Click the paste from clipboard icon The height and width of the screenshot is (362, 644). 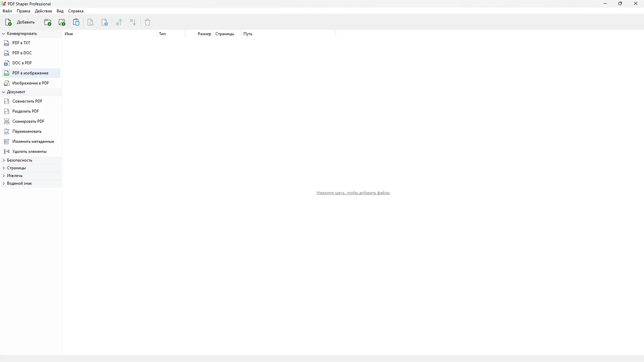click(76, 22)
